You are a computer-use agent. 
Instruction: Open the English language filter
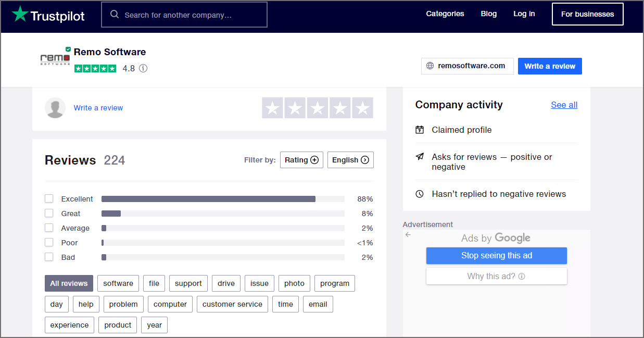[350, 160]
